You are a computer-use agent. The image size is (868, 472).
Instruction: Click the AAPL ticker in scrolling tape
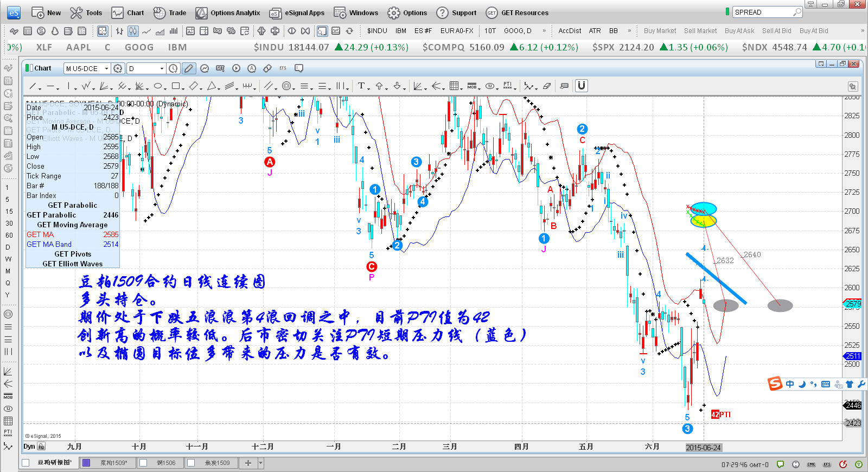pyautogui.click(x=79, y=47)
